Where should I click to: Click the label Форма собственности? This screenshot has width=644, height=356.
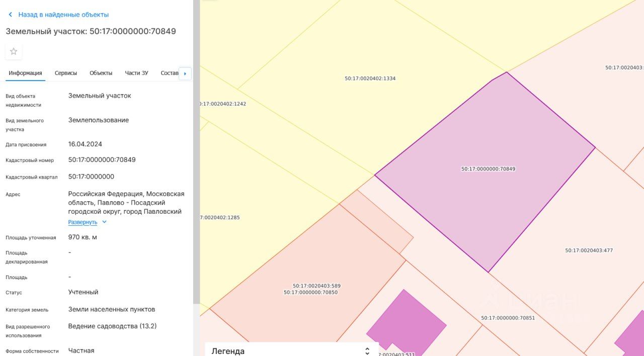(x=32, y=351)
